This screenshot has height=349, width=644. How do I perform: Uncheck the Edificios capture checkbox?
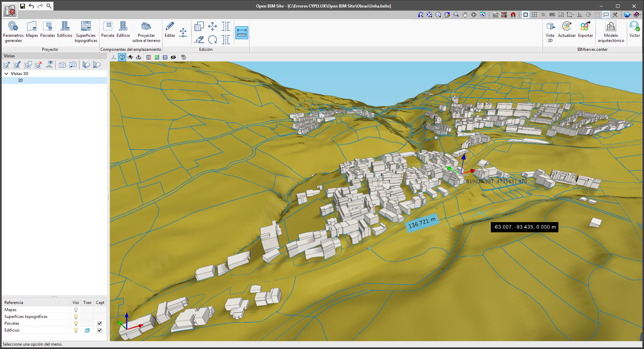click(x=100, y=330)
